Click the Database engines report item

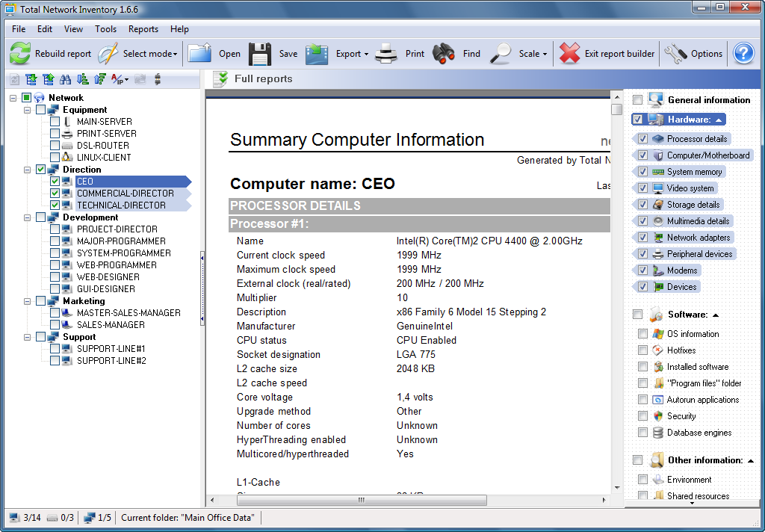point(699,433)
